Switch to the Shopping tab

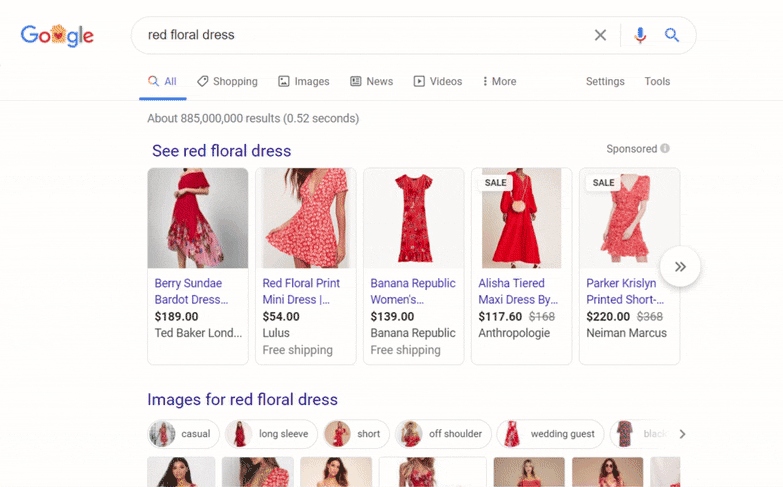(x=227, y=81)
